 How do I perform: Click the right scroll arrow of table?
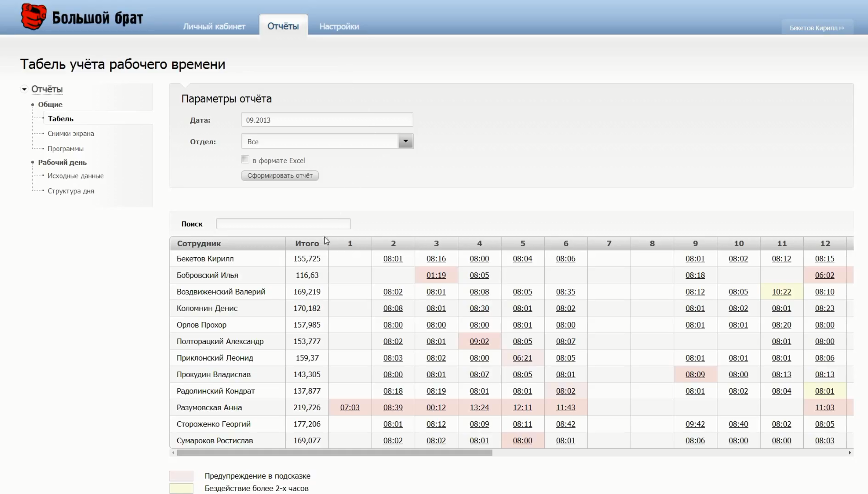coord(850,453)
